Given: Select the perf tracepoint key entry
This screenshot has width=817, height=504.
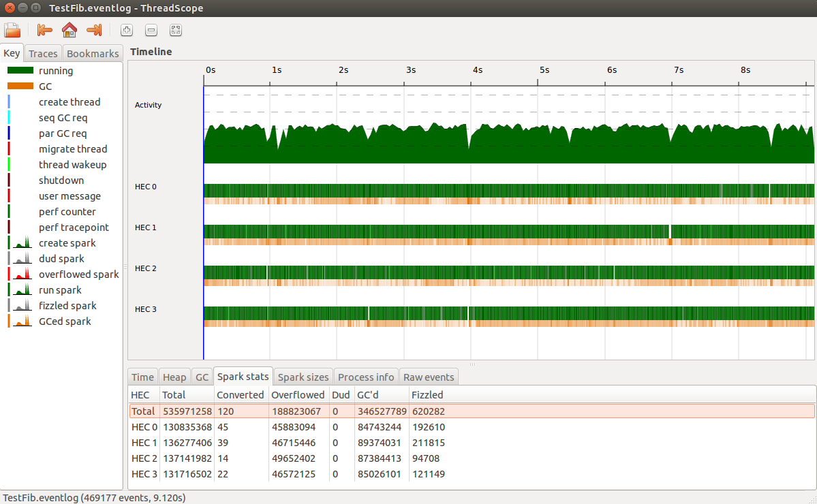Looking at the screenshot, I should pos(74,227).
